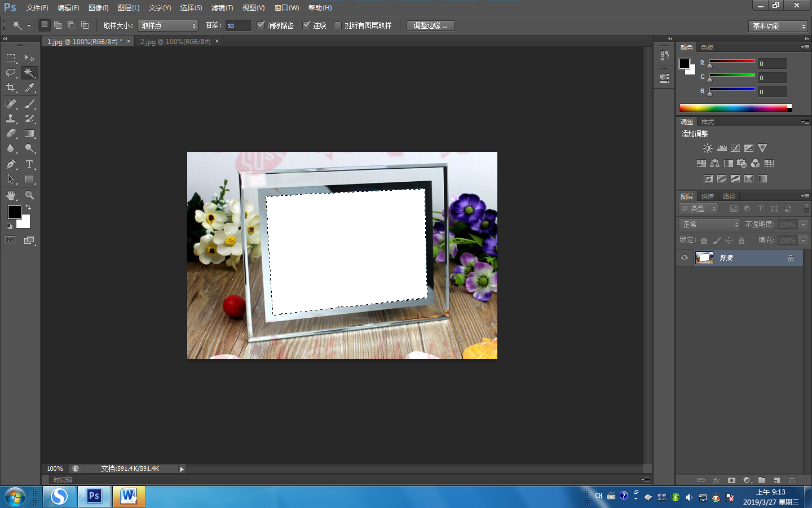Choose Intersect with Selection mode

[x=85, y=25]
